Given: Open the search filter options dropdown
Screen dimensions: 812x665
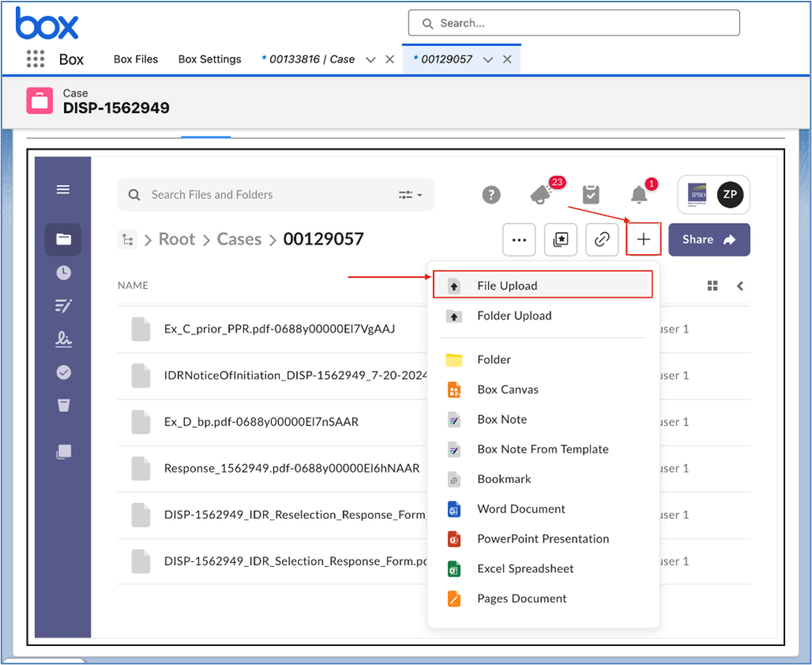Looking at the screenshot, I should [x=410, y=195].
